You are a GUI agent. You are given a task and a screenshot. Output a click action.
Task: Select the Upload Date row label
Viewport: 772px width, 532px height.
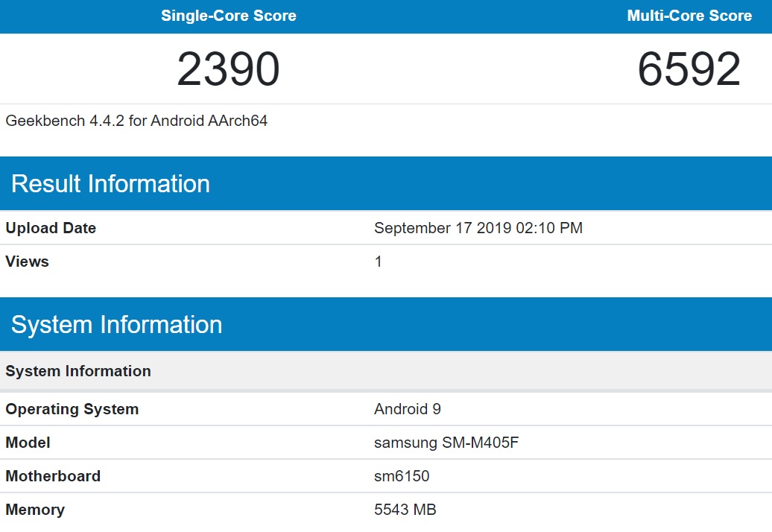click(51, 228)
